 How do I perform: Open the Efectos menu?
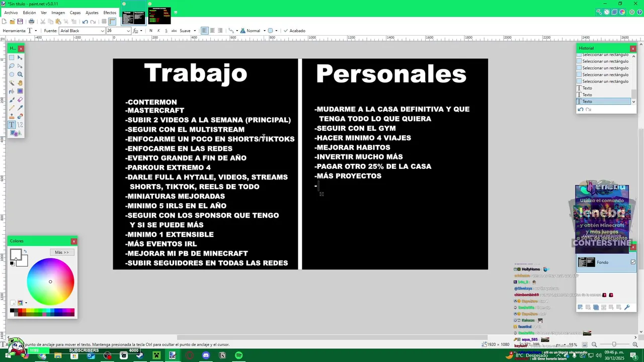click(x=110, y=13)
